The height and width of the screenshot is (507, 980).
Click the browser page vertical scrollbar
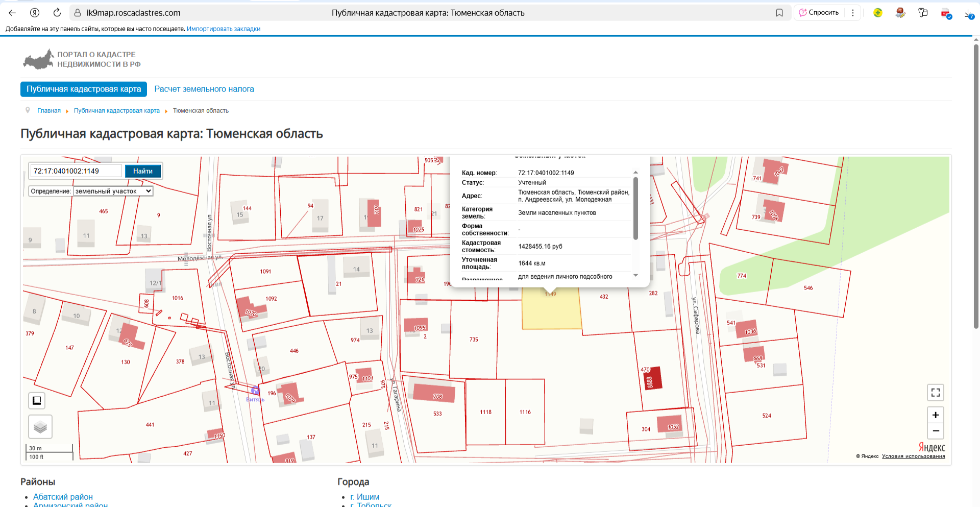(x=976, y=186)
